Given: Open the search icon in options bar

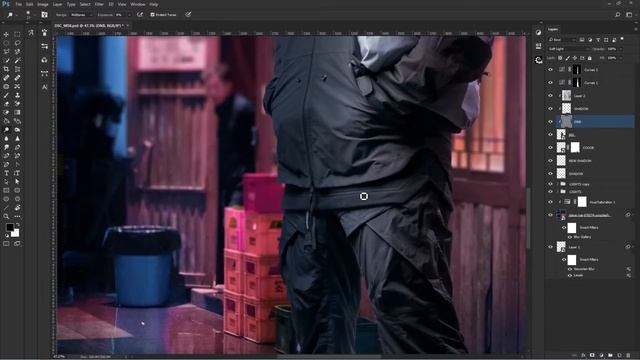Looking at the screenshot, I should click(618, 15).
